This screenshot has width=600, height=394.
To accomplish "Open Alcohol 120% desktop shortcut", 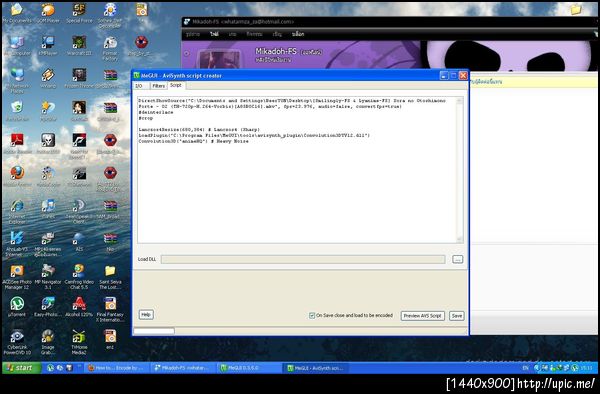I will (x=79, y=304).
